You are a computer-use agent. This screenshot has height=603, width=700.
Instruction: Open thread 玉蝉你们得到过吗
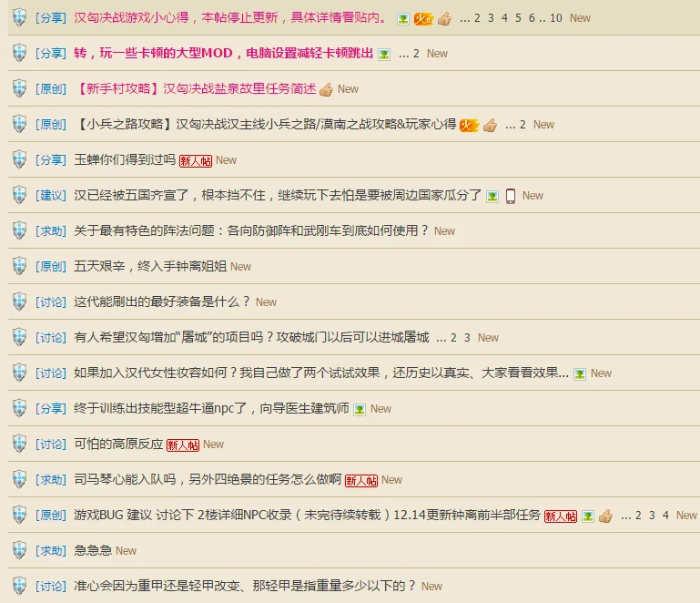pyautogui.click(x=125, y=159)
